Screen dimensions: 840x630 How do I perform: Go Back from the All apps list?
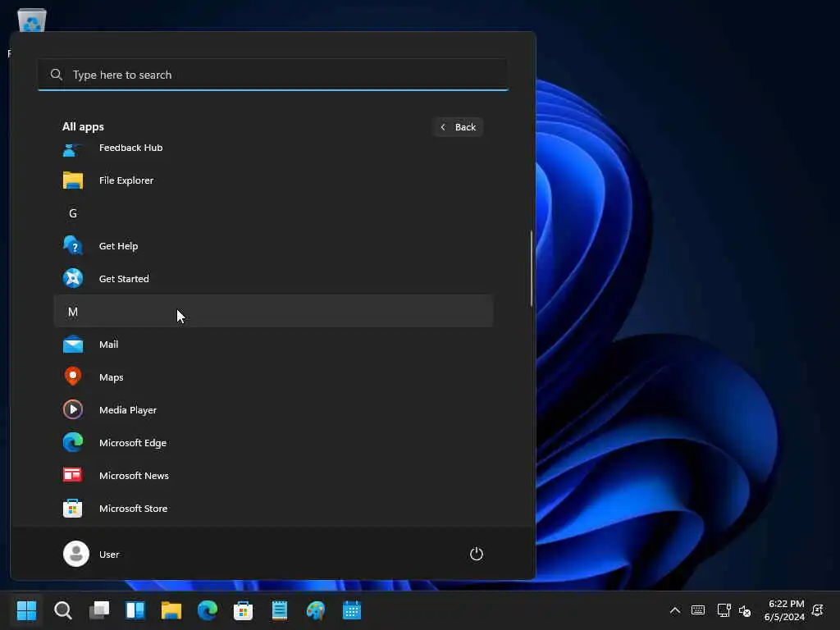(458, 127)
